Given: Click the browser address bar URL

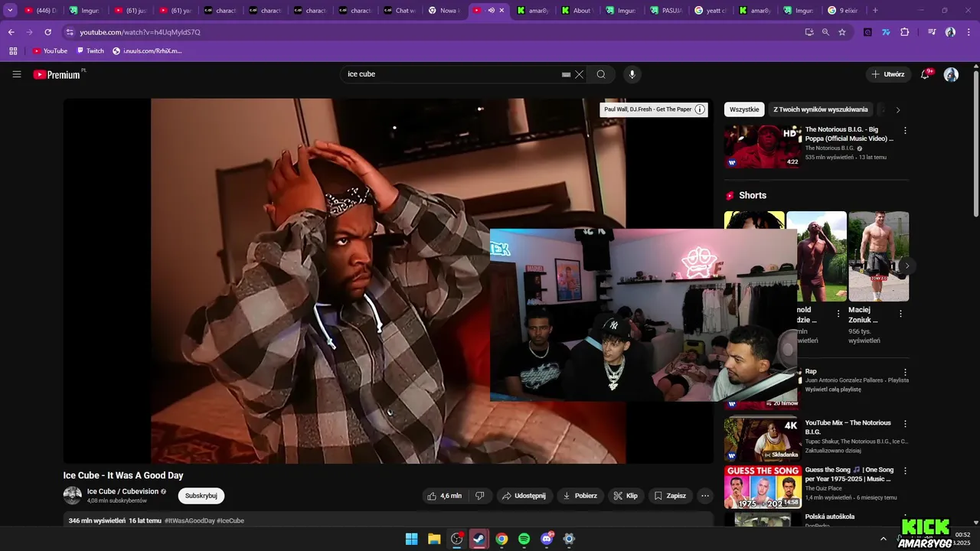Looking at the screenshot, I should pyautogui.click(x=140, y=32).
